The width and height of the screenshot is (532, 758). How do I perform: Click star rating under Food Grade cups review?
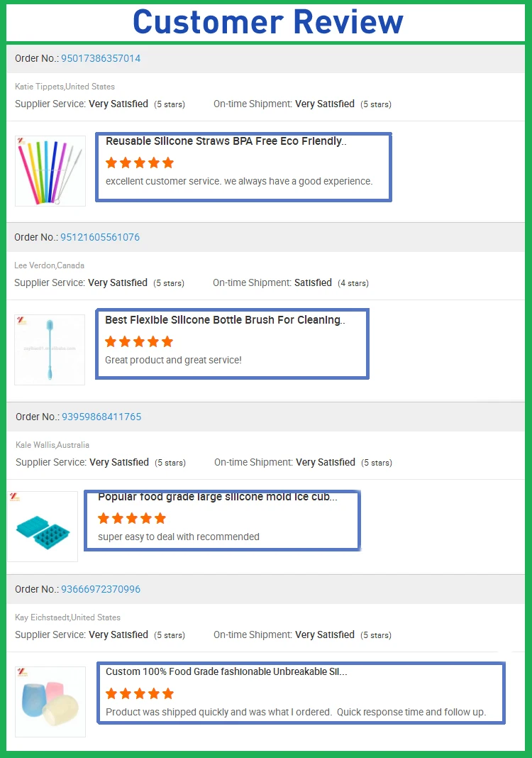click(140, 693)
